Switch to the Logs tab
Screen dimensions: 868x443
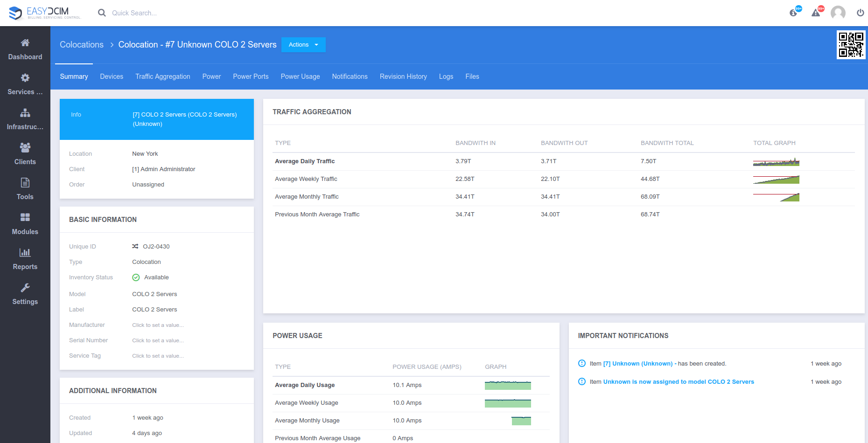(x=446, y=76)
